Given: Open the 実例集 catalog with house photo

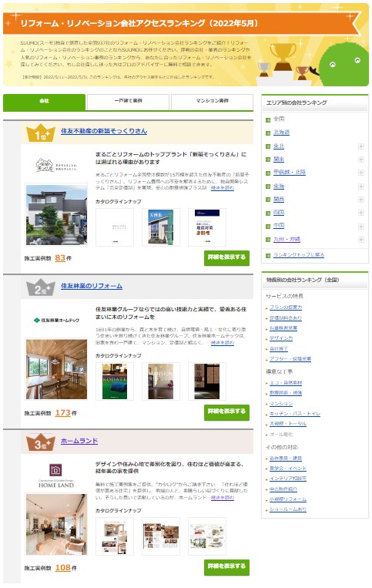Looking at the screenshot, I should tap(161, 227).
